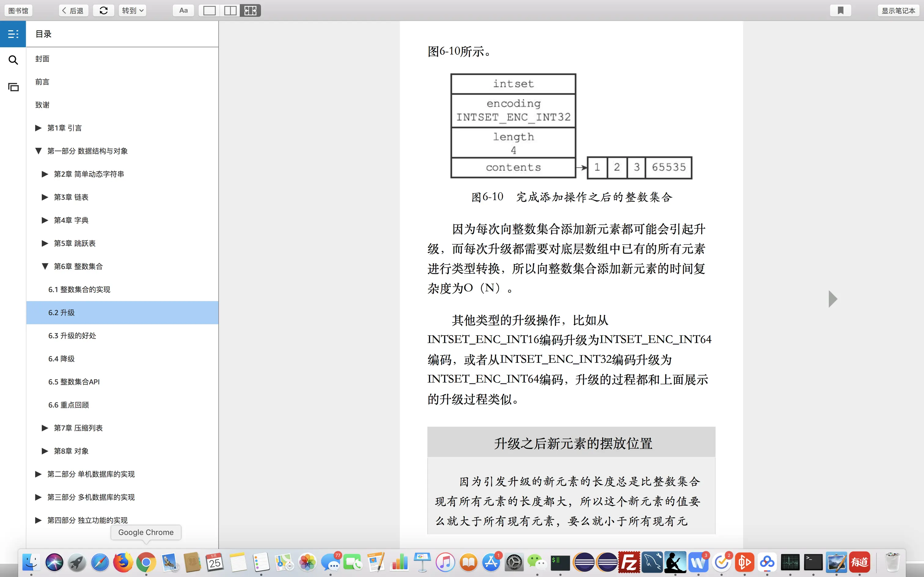Expand 第7章 压缩列表 chapter

click(x=45, y=428)
